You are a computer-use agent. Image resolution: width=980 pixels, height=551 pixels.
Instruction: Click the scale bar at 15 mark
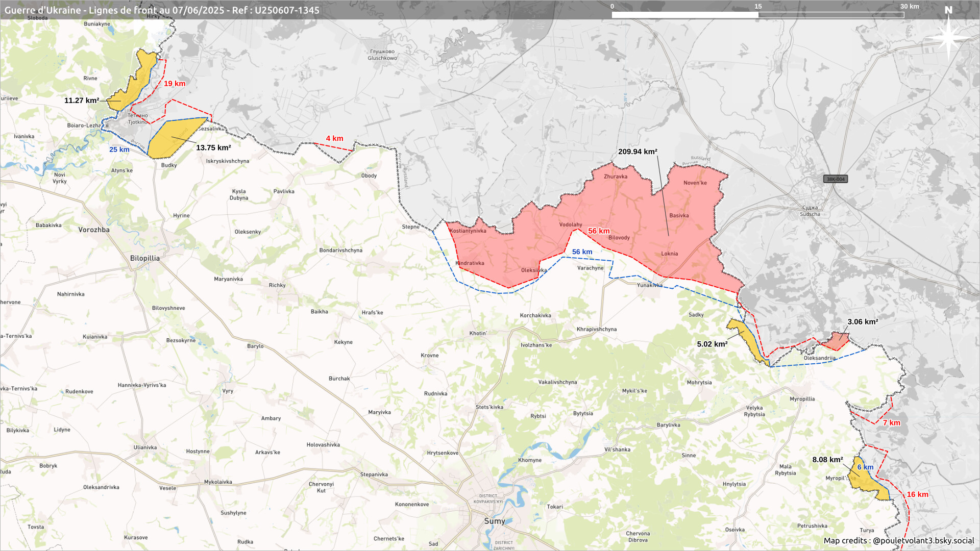[758, 14]
